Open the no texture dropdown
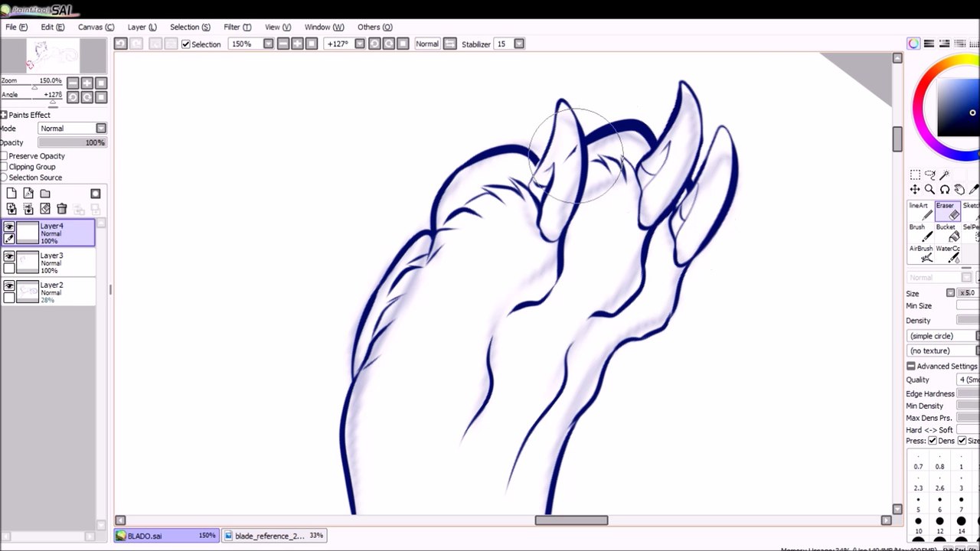 pos(943,350)
